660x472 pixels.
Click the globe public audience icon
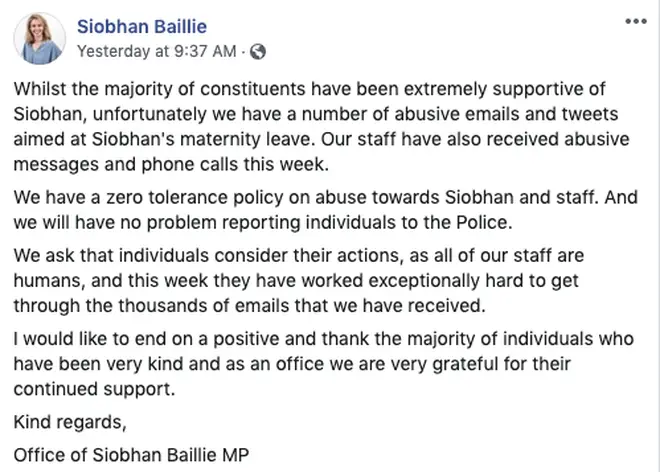(258, 52)
